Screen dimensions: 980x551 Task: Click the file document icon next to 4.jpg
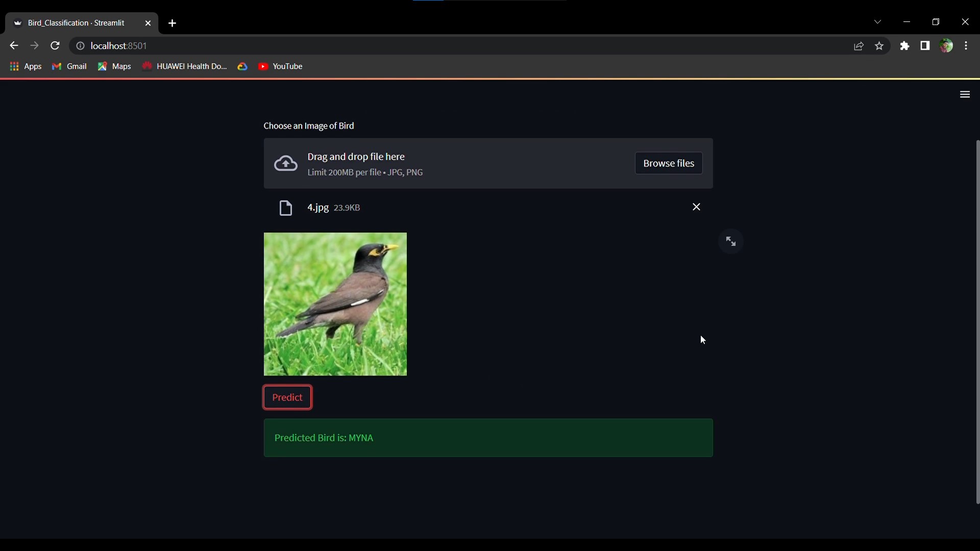click(286, 208)
